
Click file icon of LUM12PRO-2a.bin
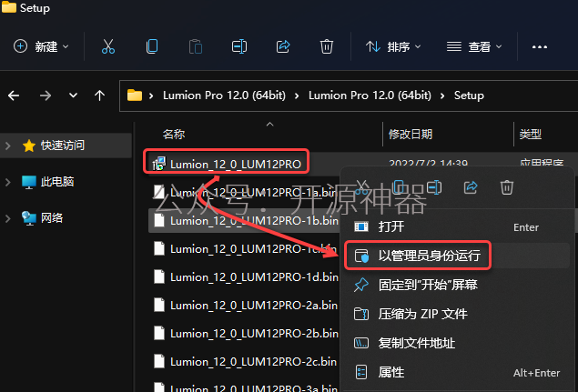click(x=159, y=305)
